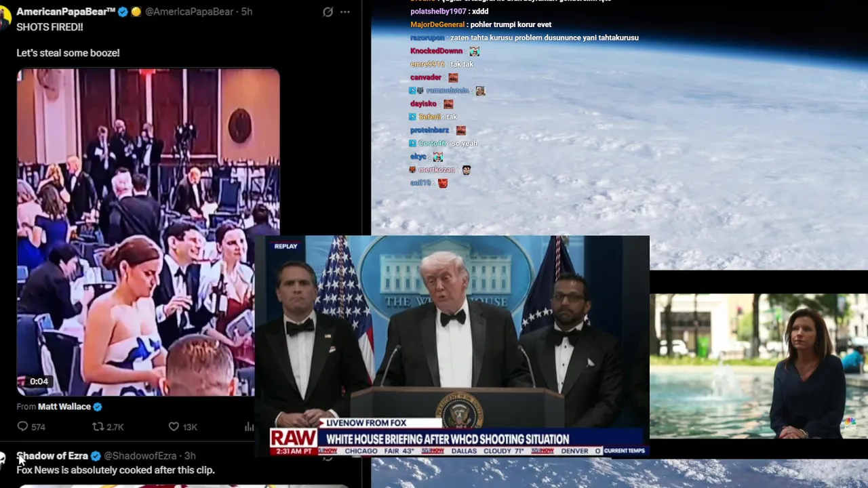Click the emote in canvader's chat message
868x488 pixels.
(x=453, y=77)
